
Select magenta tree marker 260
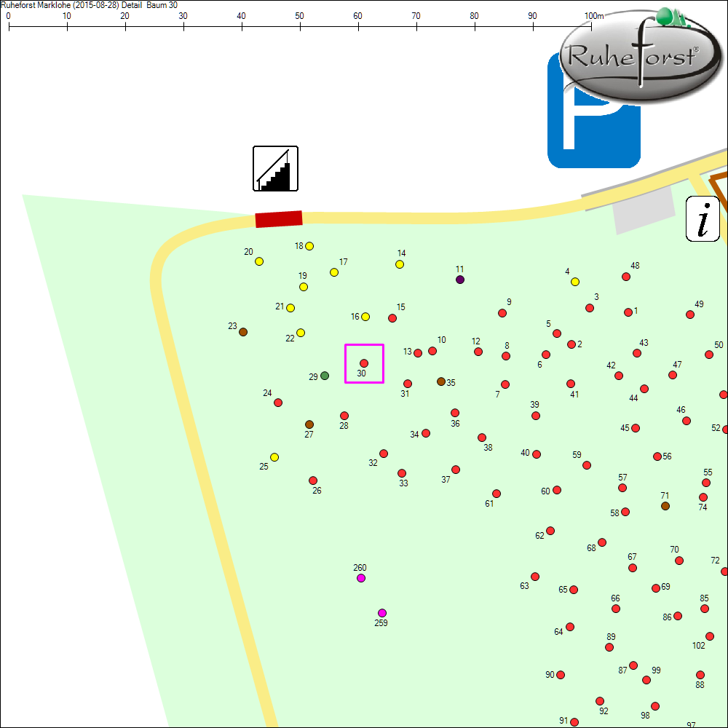pos(361,578)
